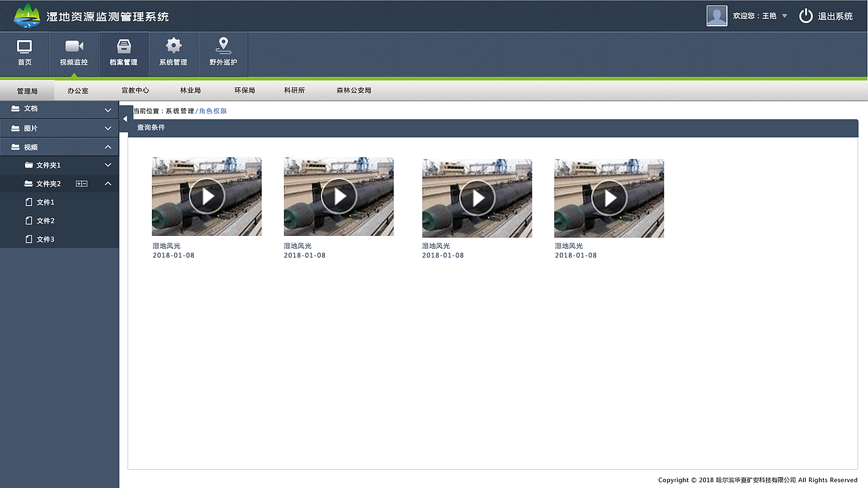The height and width of the screenshot is (488, 868).
Task: Click the 查询条件 panel header
Action: (493, 127)
